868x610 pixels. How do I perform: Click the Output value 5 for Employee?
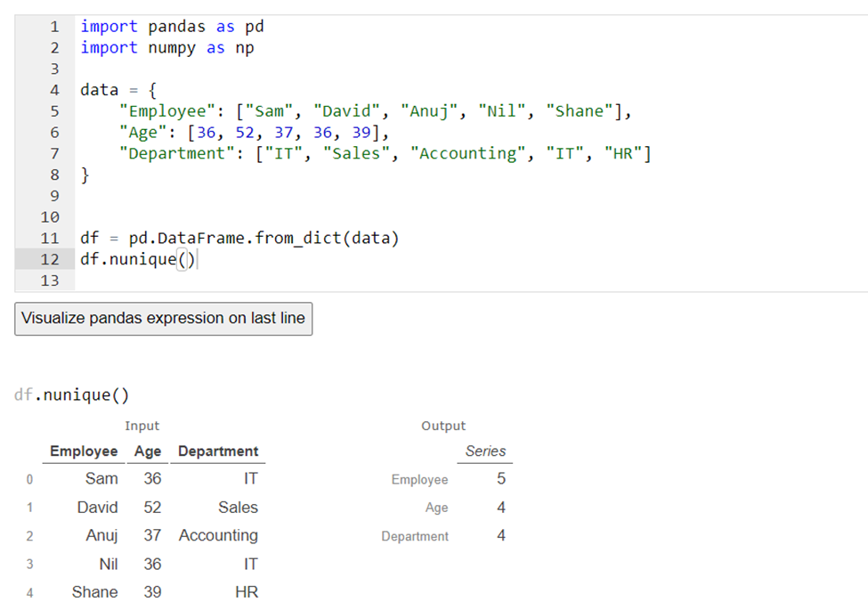[x=501, y=479]
